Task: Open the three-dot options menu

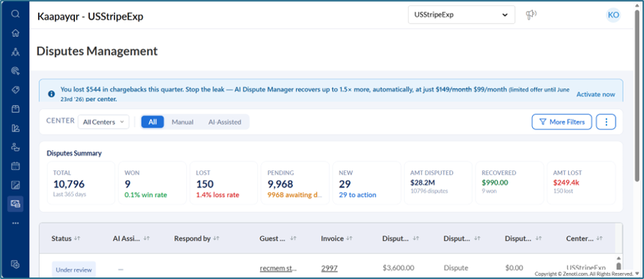Action: 606,122
